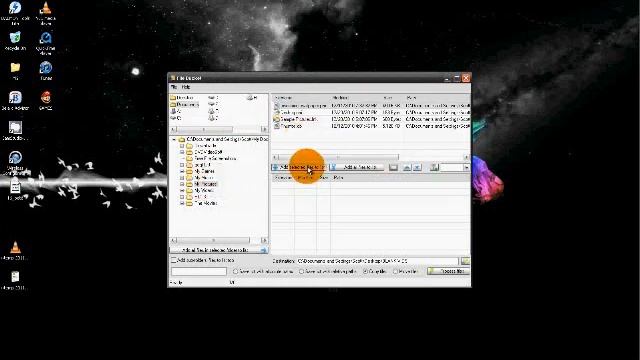
Task: Select the My Games folder in tree
Action: click(x=204, y=171)
